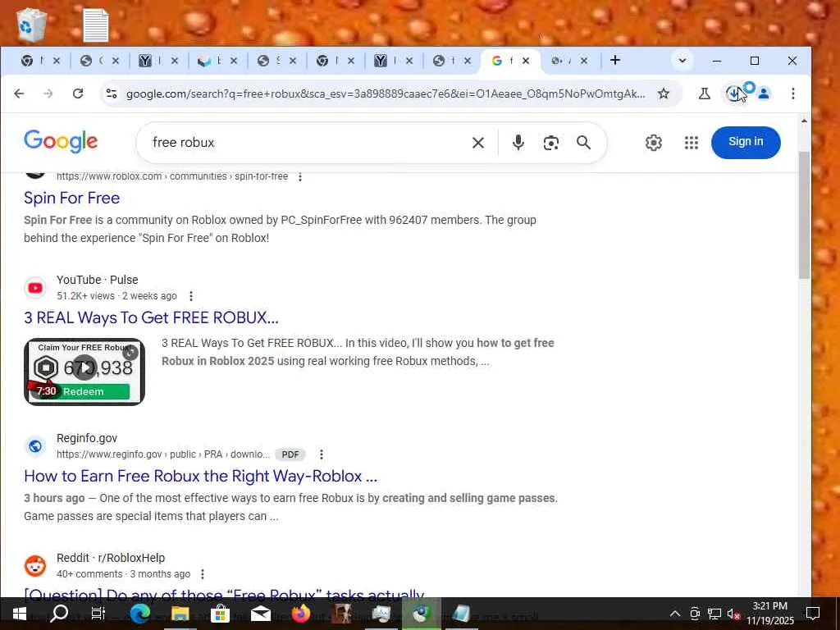
Task: Open the 'Spin For Free' result link
Action: (x=72, y=198)
